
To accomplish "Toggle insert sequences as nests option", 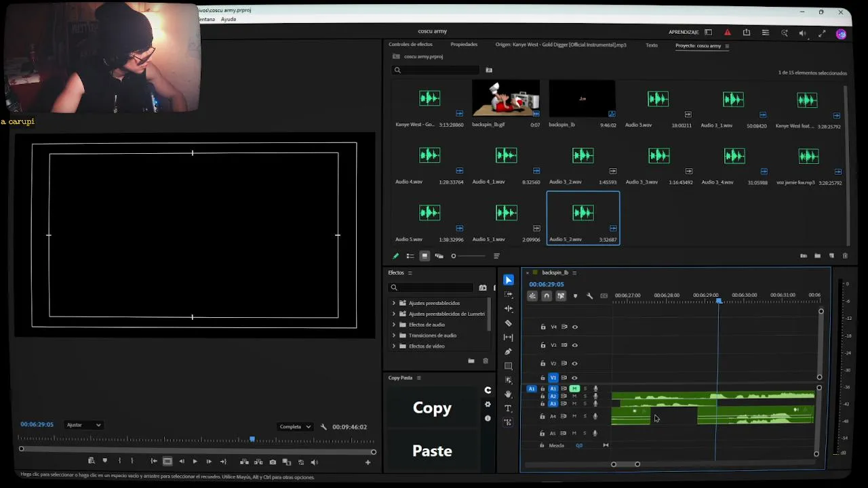I will [x=532, y=296].
